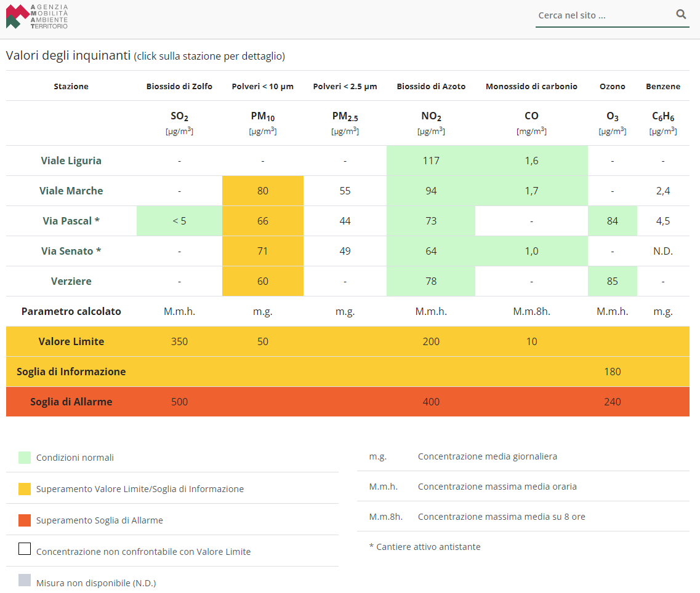700x593 pixels.
Task: Click the search magnifier icon
Action: pos(681,14)
